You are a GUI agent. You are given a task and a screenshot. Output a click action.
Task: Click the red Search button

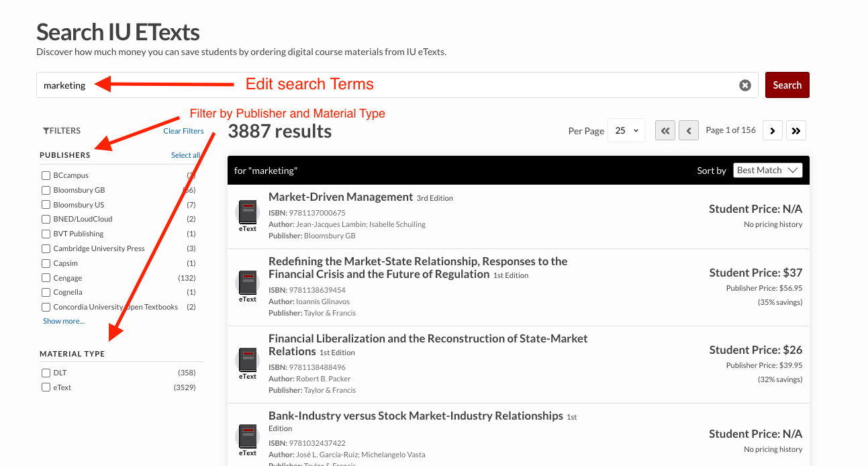[787, 85]
